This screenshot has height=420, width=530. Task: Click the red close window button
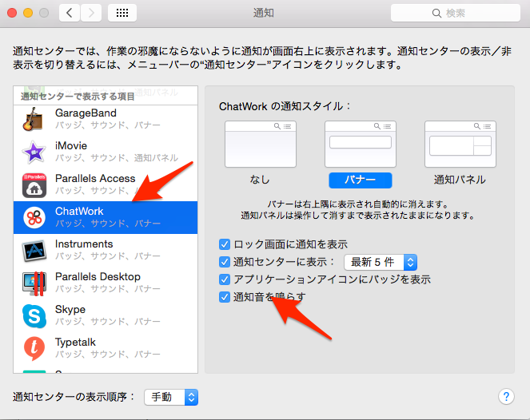point(12,13)
